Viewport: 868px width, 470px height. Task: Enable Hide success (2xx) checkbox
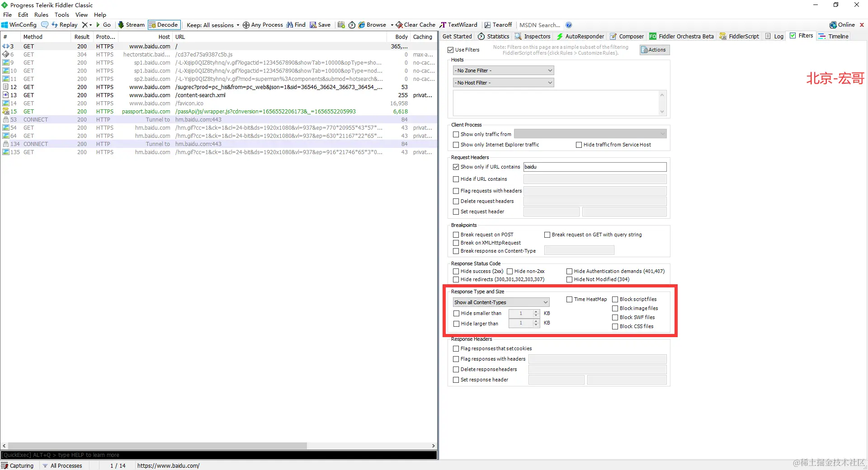coord(456,271)
